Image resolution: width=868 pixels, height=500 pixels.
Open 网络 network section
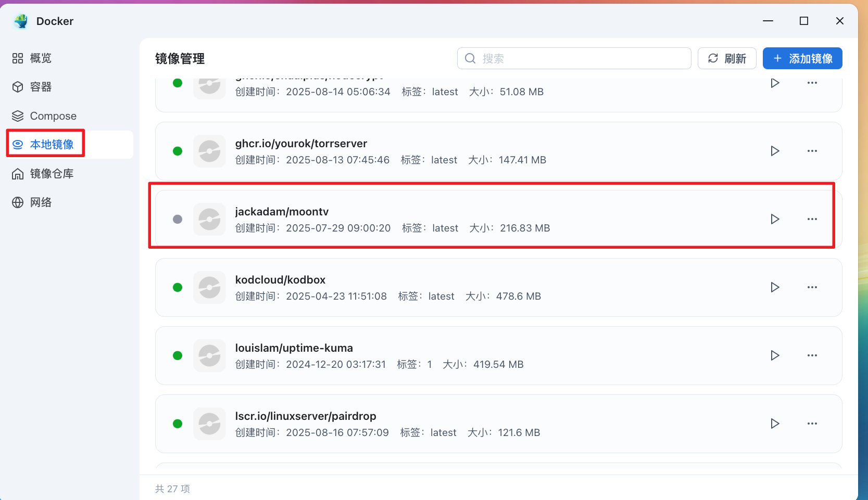[41, 202]
